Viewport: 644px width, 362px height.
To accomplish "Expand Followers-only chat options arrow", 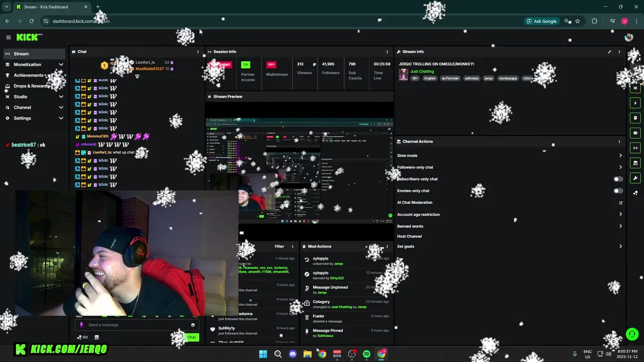I will tap(620, 167).
